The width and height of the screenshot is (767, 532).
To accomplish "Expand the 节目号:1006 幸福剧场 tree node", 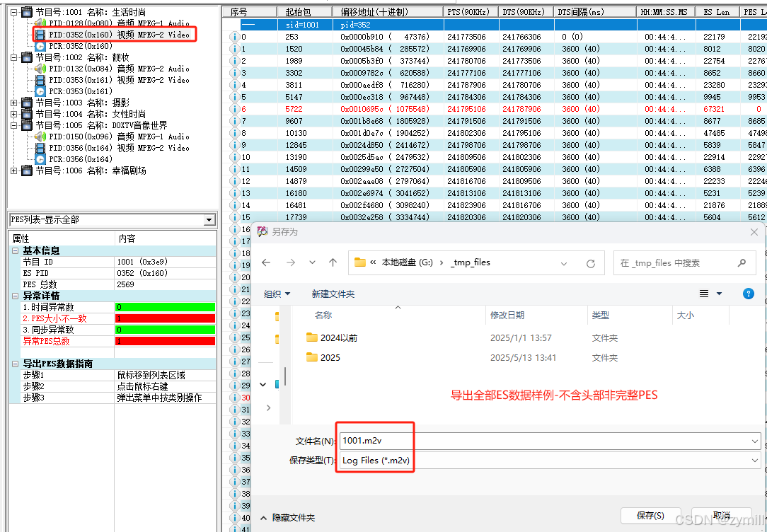I will point(14,170).
